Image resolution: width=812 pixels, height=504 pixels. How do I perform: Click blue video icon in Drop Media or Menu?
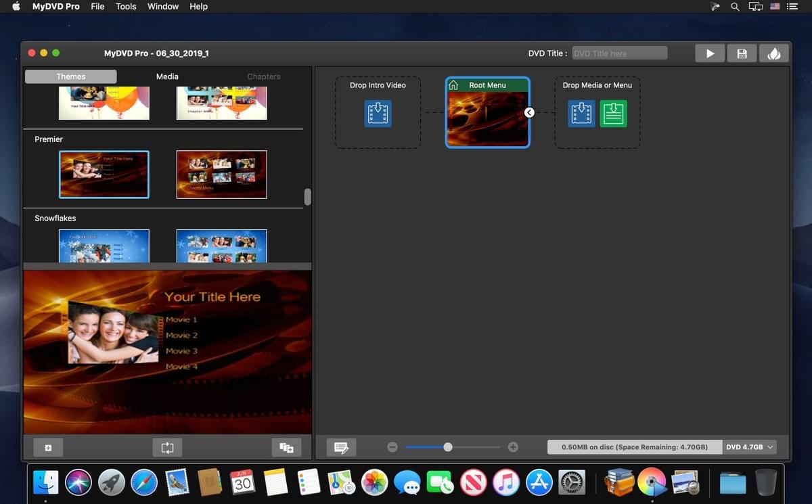pyautogui.click(x=581, y=114)
